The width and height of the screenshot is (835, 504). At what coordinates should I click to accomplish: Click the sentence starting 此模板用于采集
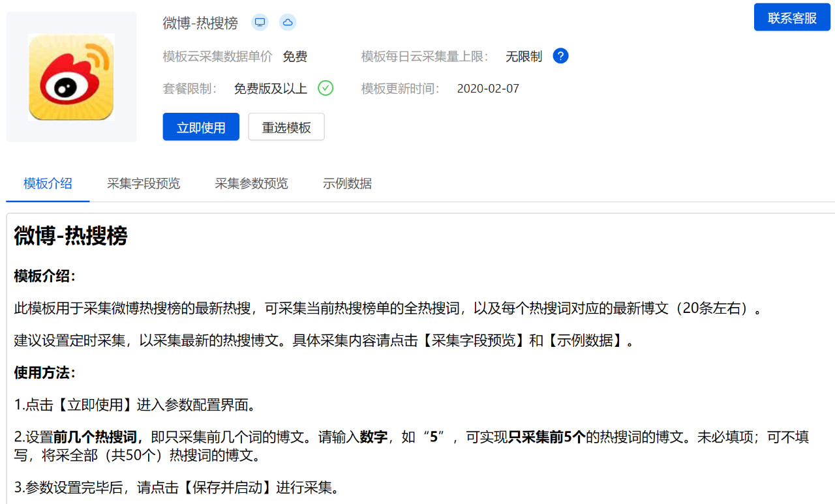point(388,308)
